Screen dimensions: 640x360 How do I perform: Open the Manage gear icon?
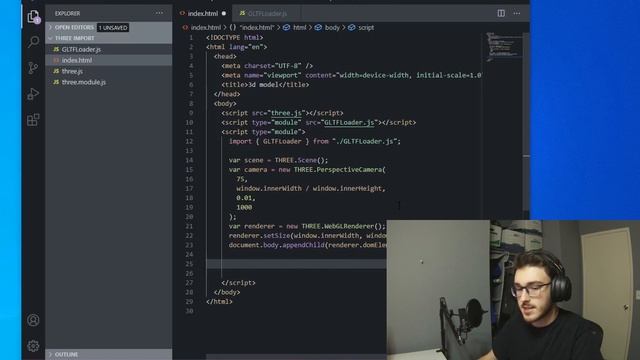(x=33, y=346)
